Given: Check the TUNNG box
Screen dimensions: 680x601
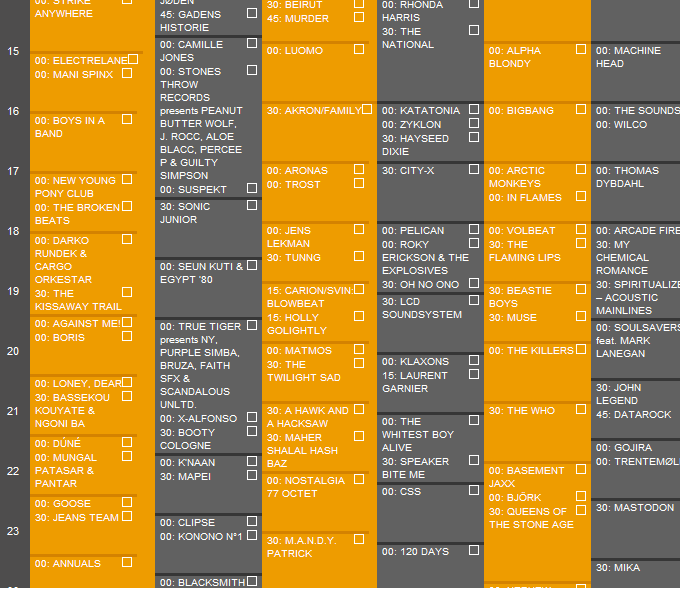Looking at the screenshot, I should tap(359, 256).
